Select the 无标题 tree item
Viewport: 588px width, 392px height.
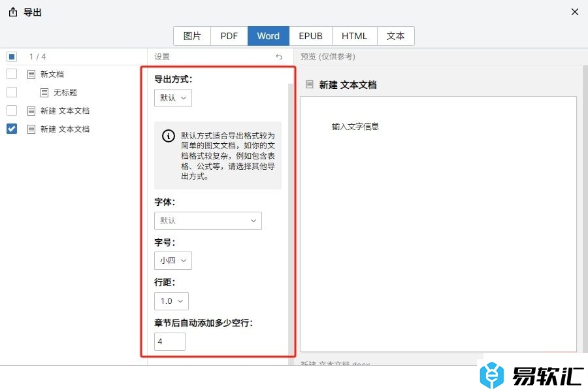point(65,92)
